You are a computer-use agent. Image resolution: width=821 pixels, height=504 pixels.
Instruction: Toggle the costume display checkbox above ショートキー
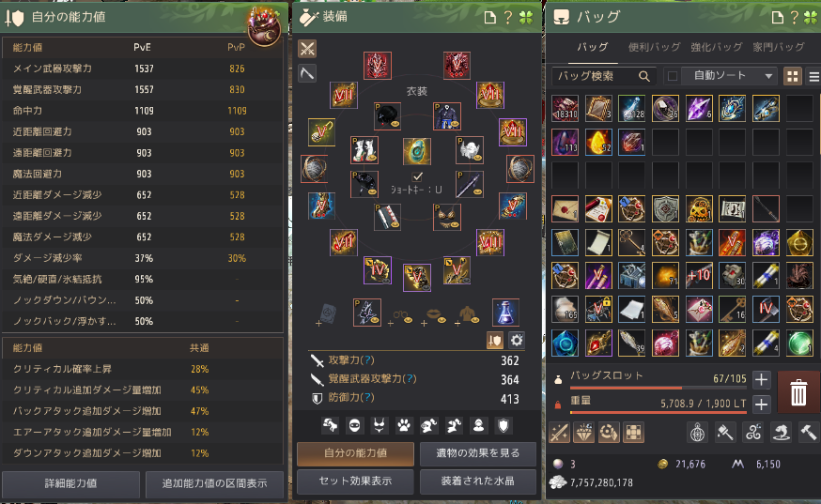[x=417, y=176]
